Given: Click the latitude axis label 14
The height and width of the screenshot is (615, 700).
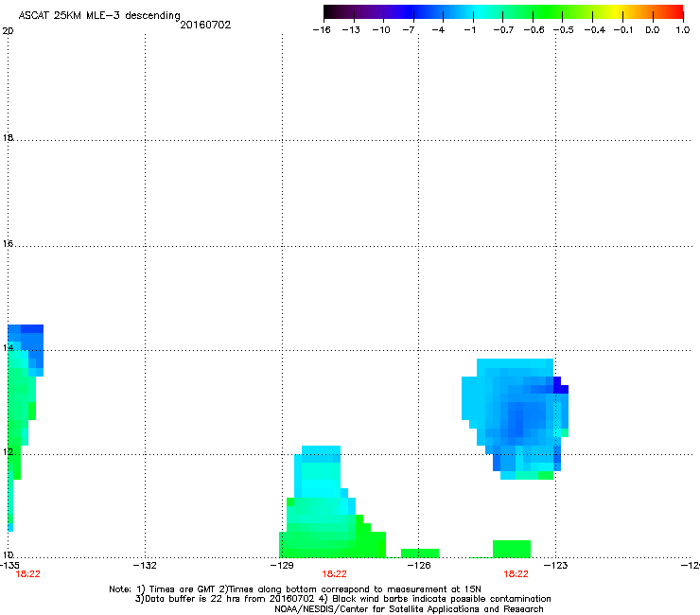Looking at the screenshot, I should tap(8, 347).
